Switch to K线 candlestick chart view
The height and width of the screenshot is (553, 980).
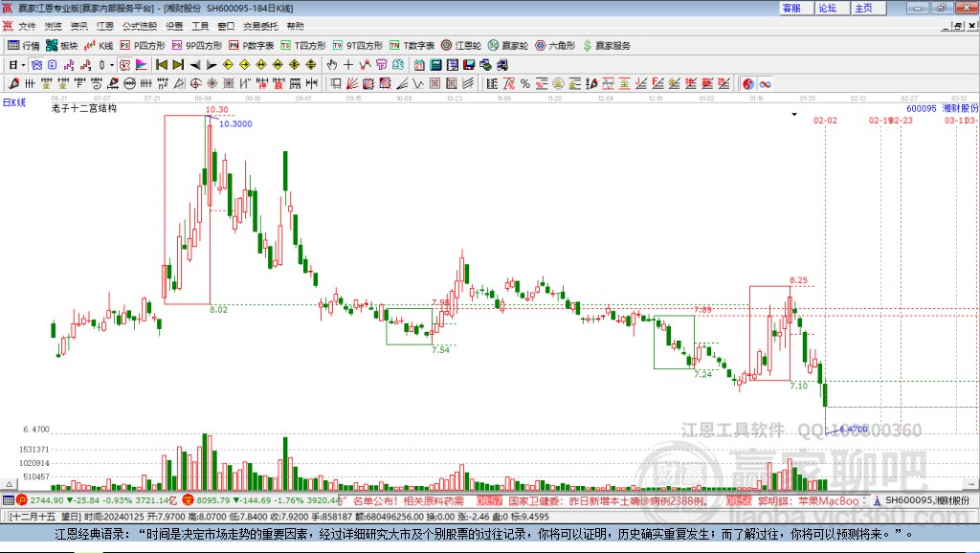99,45
